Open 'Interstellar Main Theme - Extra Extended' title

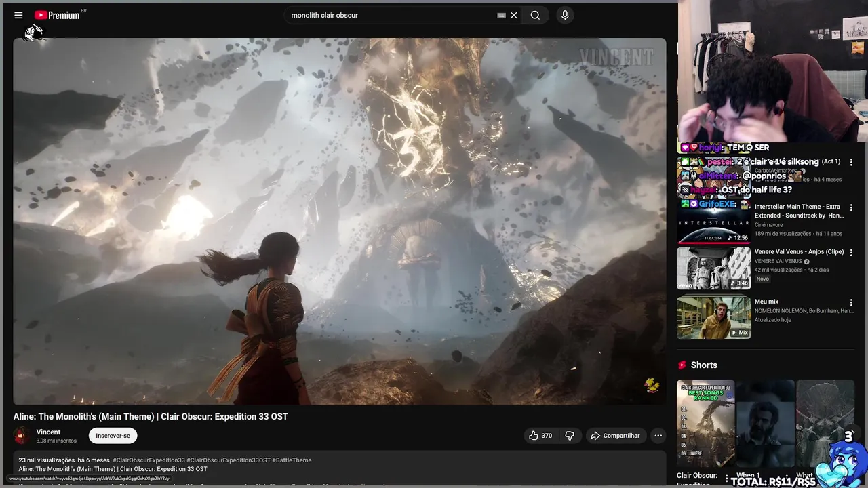799,211
